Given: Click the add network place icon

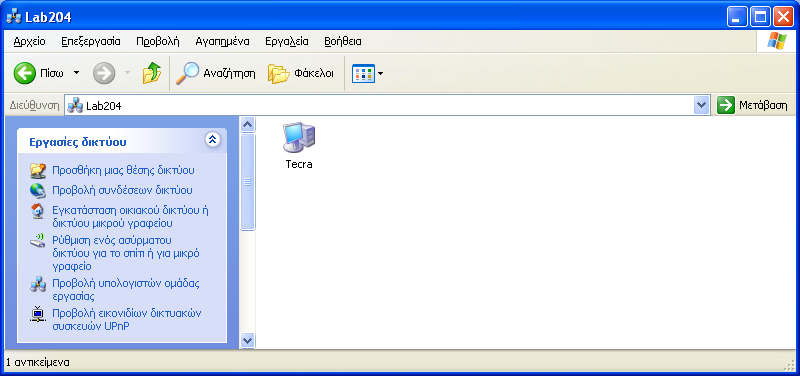Looking at the screenshot, I should (38, 170).
